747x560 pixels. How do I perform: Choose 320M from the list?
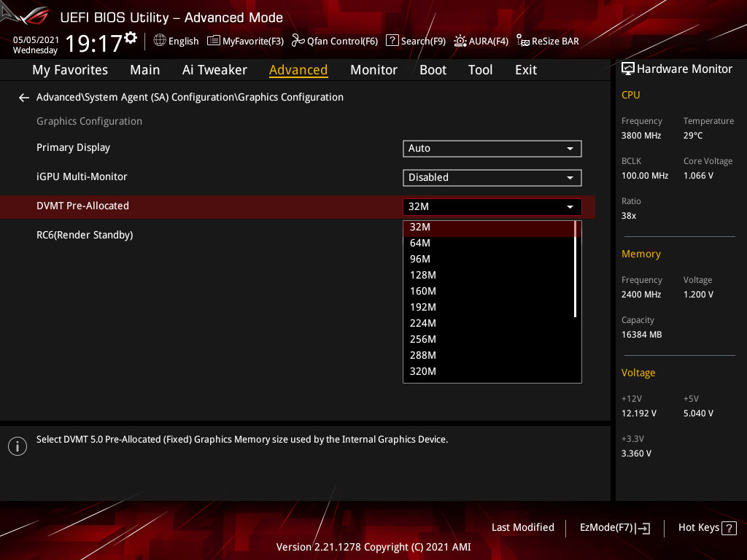489,371
